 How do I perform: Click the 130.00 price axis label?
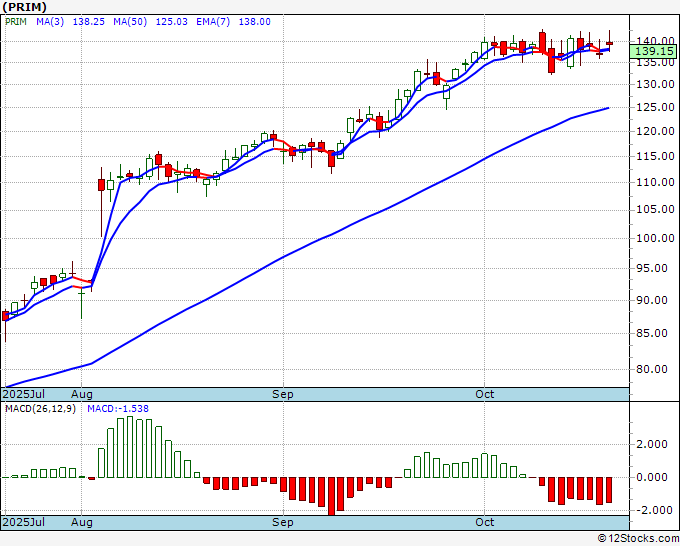655,84
